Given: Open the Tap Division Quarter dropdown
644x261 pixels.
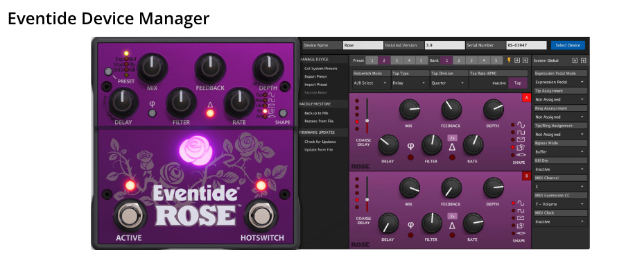Looking at the screenshot, I should [448, 83].
